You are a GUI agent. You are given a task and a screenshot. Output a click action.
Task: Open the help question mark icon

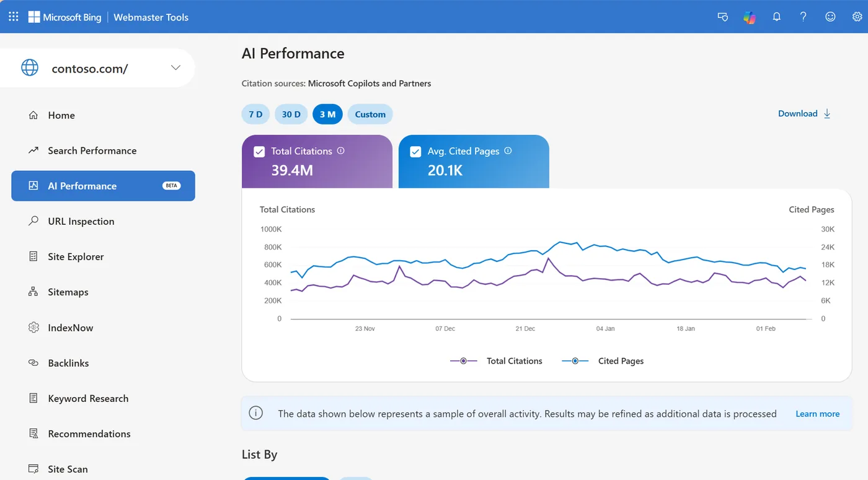804,17
